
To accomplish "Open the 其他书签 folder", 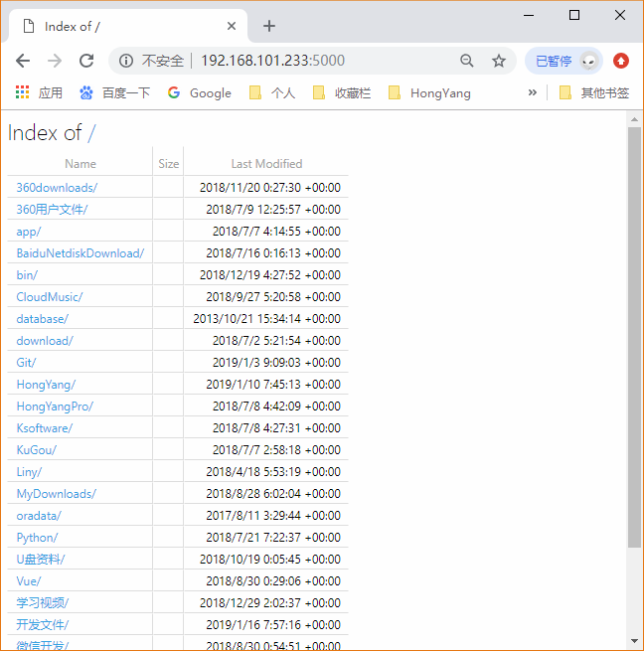I will point(593,92).
